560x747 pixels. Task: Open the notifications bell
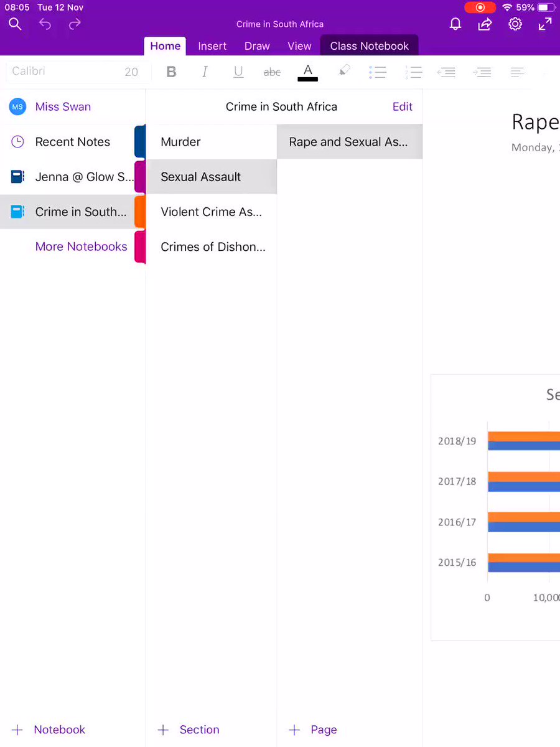click(x=455, y=24)
